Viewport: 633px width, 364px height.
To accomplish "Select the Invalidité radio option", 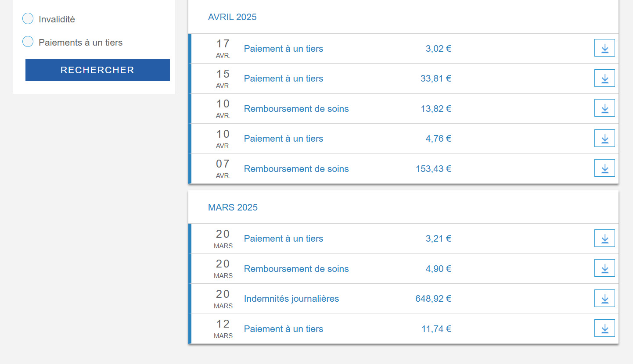I will point(28,19).
